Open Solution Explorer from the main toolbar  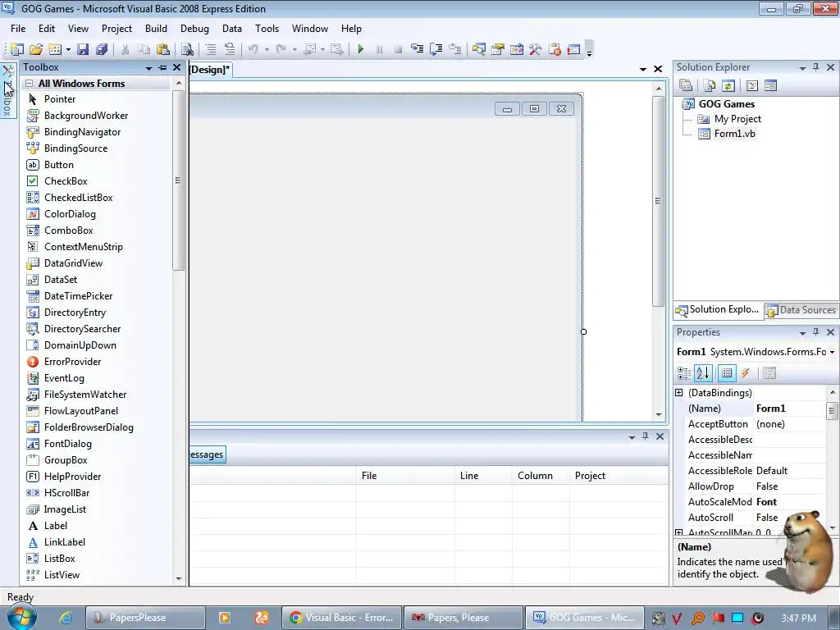point(478,49)
